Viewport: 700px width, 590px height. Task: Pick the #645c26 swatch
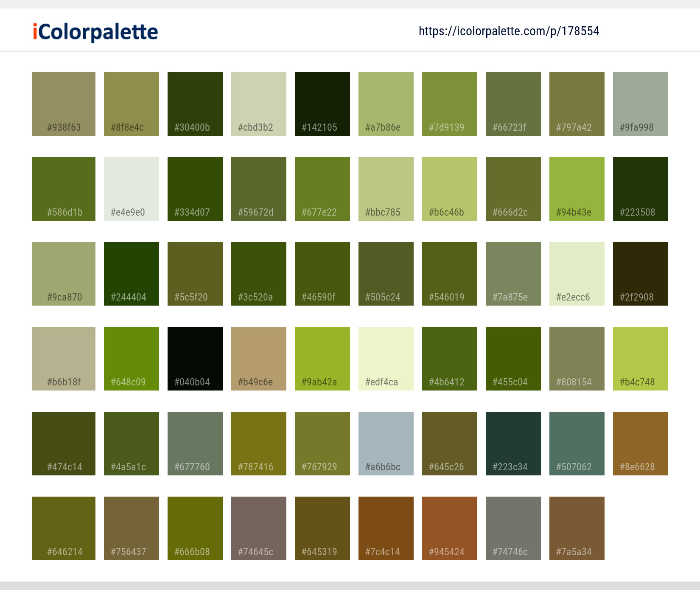[450, 444]
